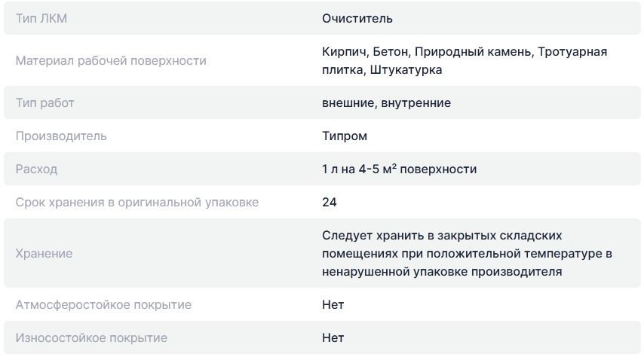Click 'Материал рабочей поверхности' label
Viewport: 644px width, 357px height.
110,60
